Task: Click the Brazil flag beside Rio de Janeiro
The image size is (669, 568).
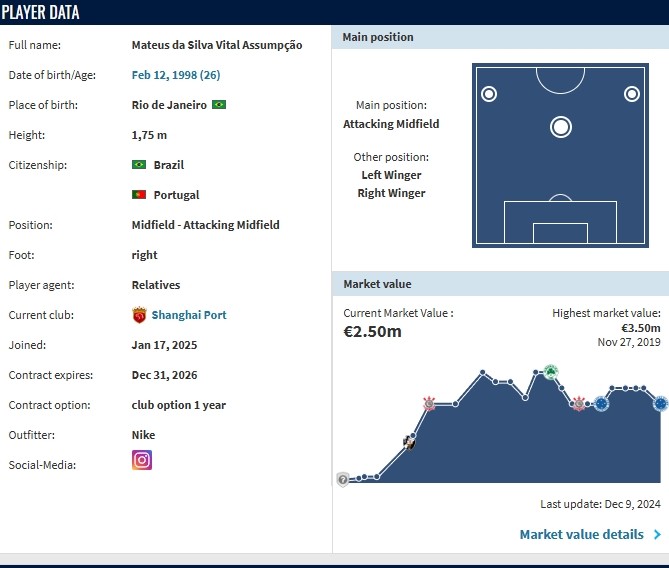Action: pyautogui.click(x=219, y=105)
